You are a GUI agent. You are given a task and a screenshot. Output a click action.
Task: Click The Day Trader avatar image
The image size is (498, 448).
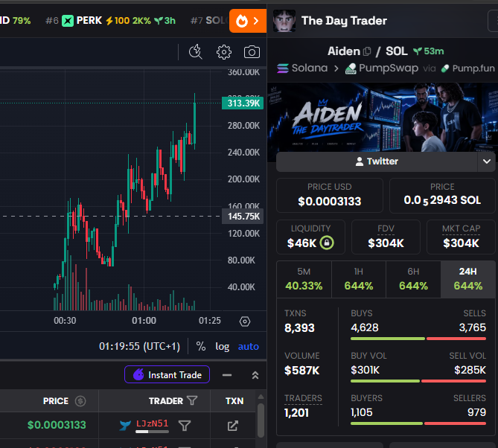pos(284,21)
